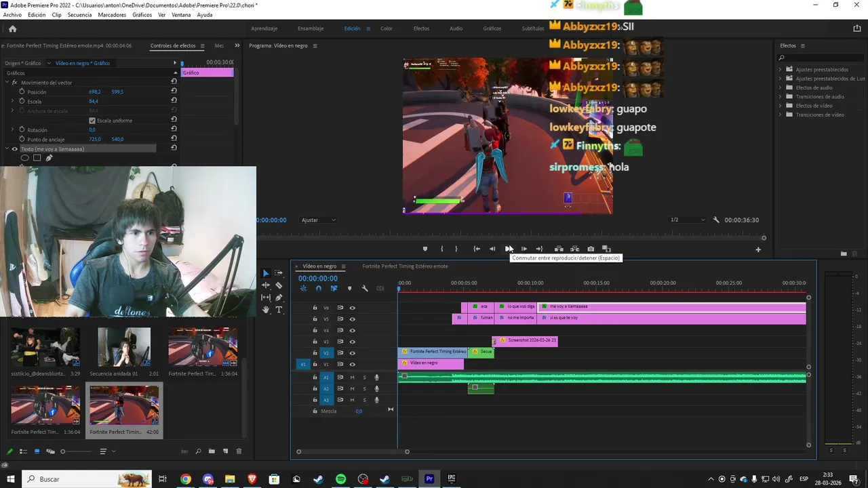868x488 pixels.
Task: Select ellipse mask tool in effect controls
Action: [x=24, y=158]
